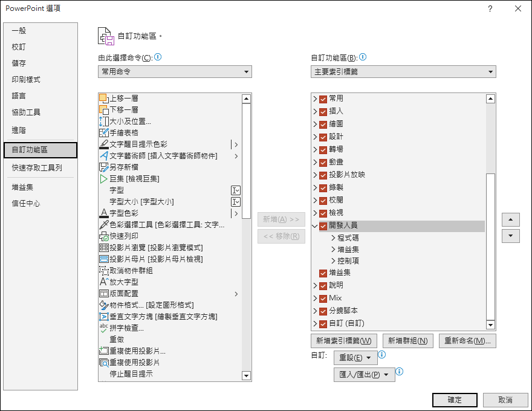Select the 上移一層 command icon

point(103,99)
